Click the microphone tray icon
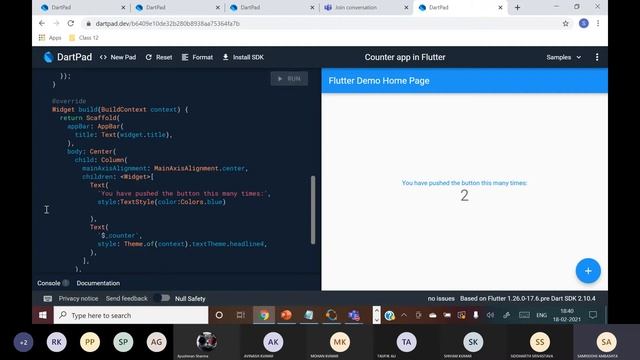This screenshot has height=360, width=640. (x=476, y=315)
